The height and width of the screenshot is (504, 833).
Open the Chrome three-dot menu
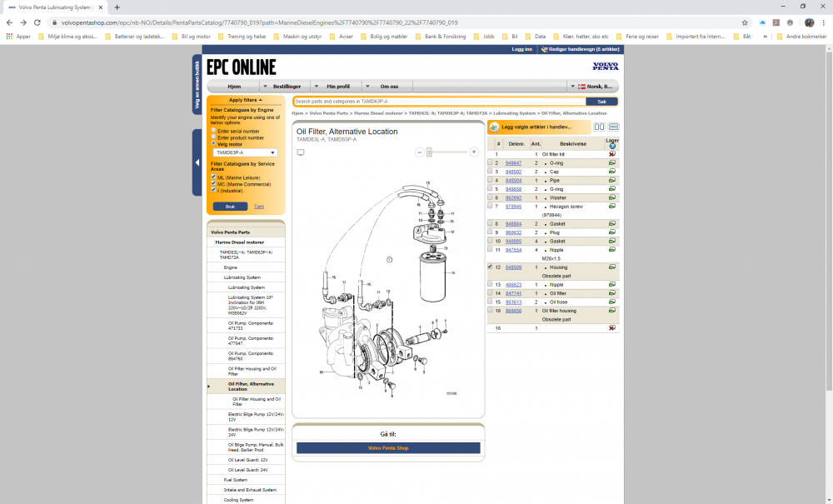824,22
